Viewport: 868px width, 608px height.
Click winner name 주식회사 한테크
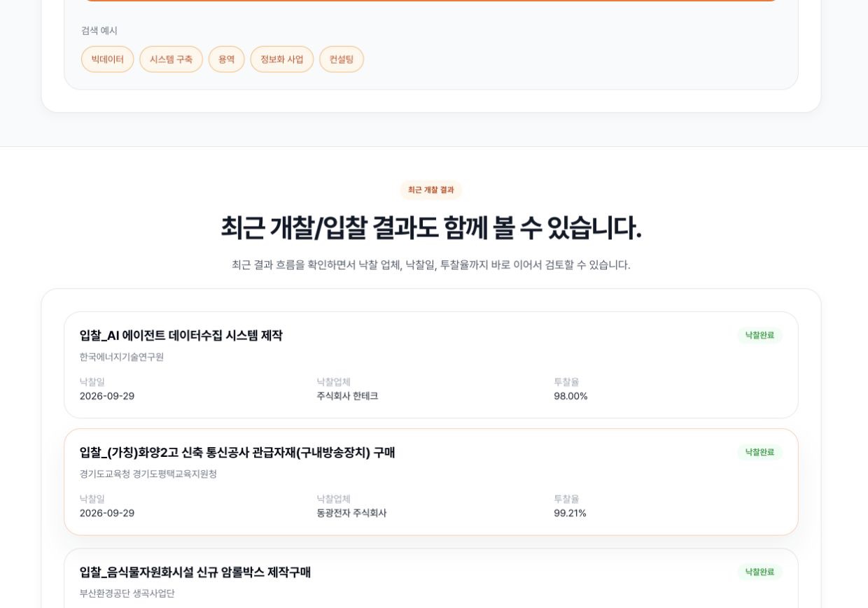(347, 396)
